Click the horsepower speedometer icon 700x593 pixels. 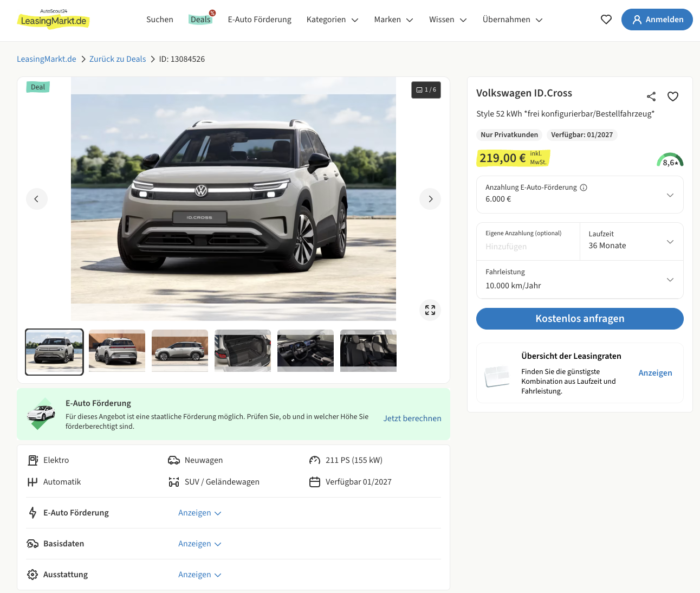(x=315, y=460)
